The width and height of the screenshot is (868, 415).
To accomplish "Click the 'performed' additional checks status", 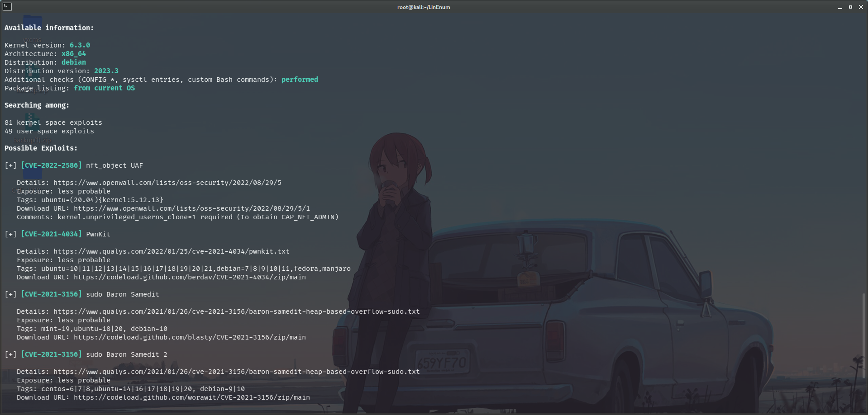I will coord(300,80).
